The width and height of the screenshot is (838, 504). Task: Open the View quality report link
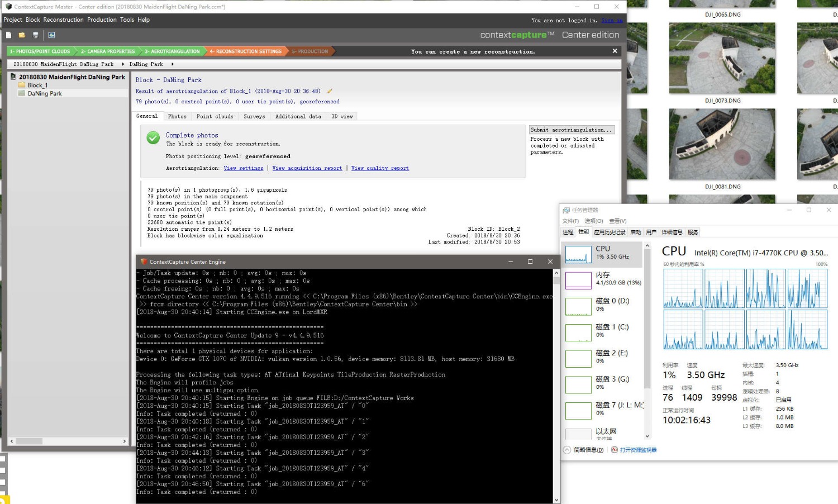tap(380, 168)
